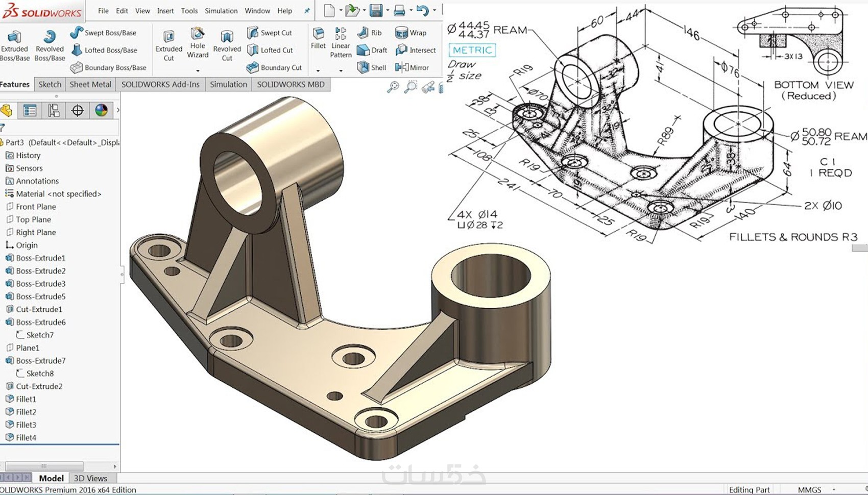Screen dimensions: 868x495
Task: Switch to the 3D Views tab
Action: (x=90, y=478)
